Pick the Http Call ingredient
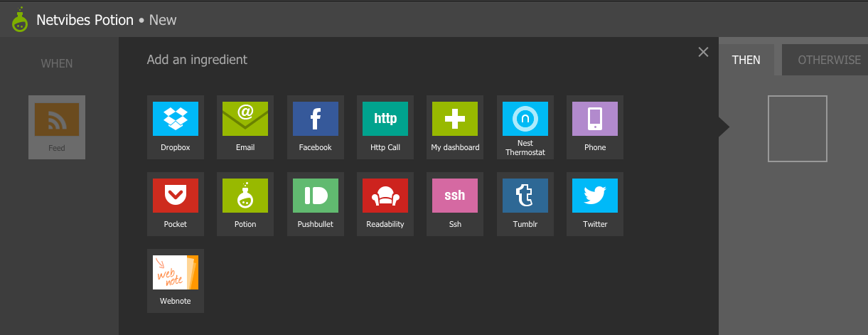The height and width of the screenshot is (335, 868). click(385, 127)
